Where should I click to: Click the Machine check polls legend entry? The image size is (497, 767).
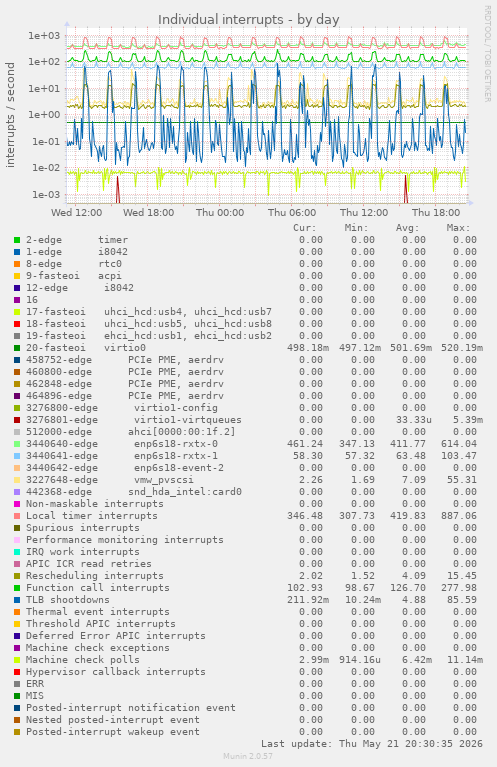pyautogui.click(x=83, y=659)
